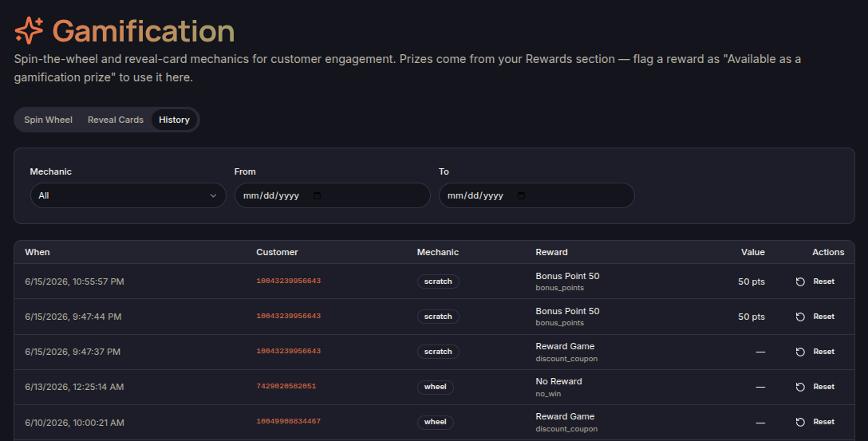Image resolution: width=868 pixels, height=441 pixels.
Task: Click the When column header
Action: point(37,252)
